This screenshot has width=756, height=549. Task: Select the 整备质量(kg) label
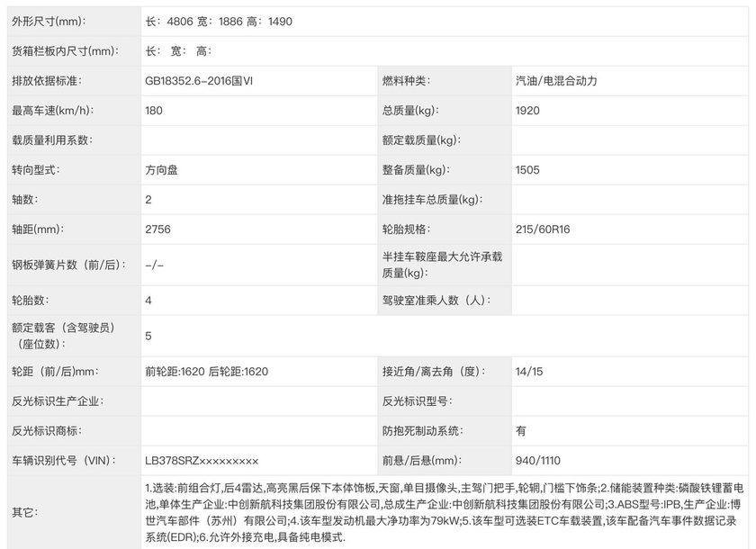416,170
